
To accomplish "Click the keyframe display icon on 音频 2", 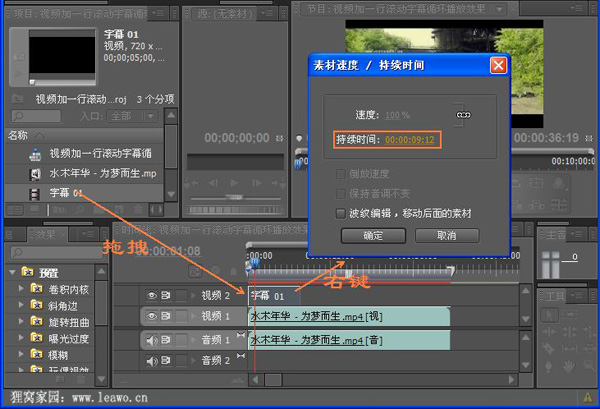I will point(241,356).
